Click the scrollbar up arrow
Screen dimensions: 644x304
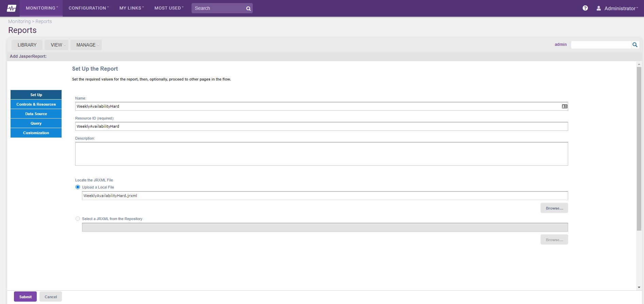[639, 64]
